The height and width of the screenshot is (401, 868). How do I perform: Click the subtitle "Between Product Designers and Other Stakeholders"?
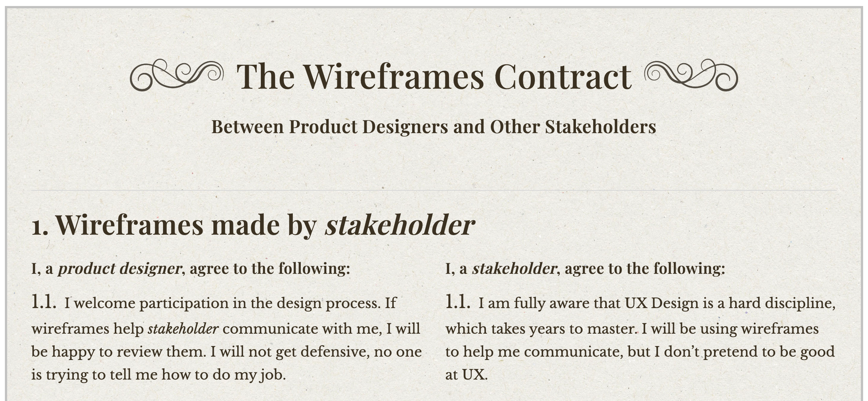434,127
